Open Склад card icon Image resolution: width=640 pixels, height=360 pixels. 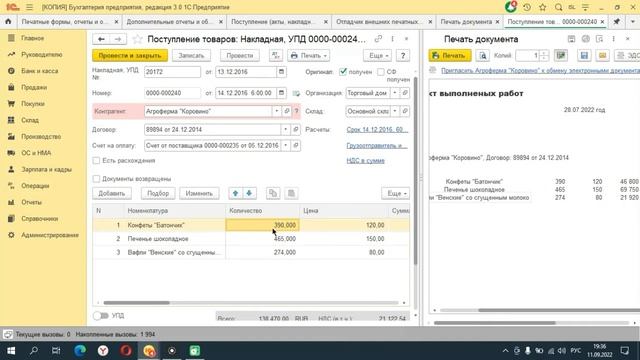point(405,111)
